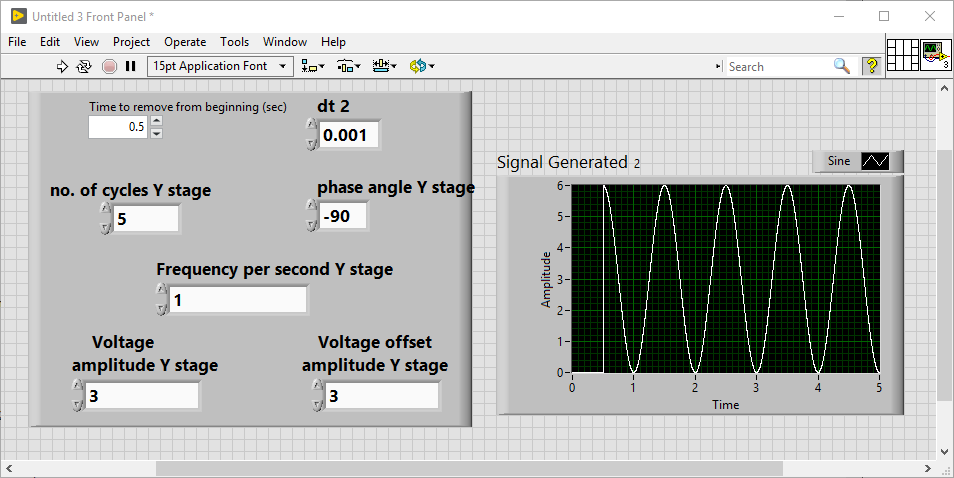This screenshot has width=954, height=478.
Task: Click the horizontal scrollbar left arrow
Action: pyautogui.click(x=9, y=468)
